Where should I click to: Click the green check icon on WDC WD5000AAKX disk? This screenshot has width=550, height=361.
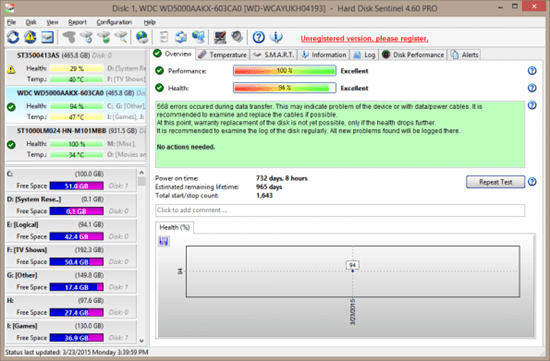[11, 107]
